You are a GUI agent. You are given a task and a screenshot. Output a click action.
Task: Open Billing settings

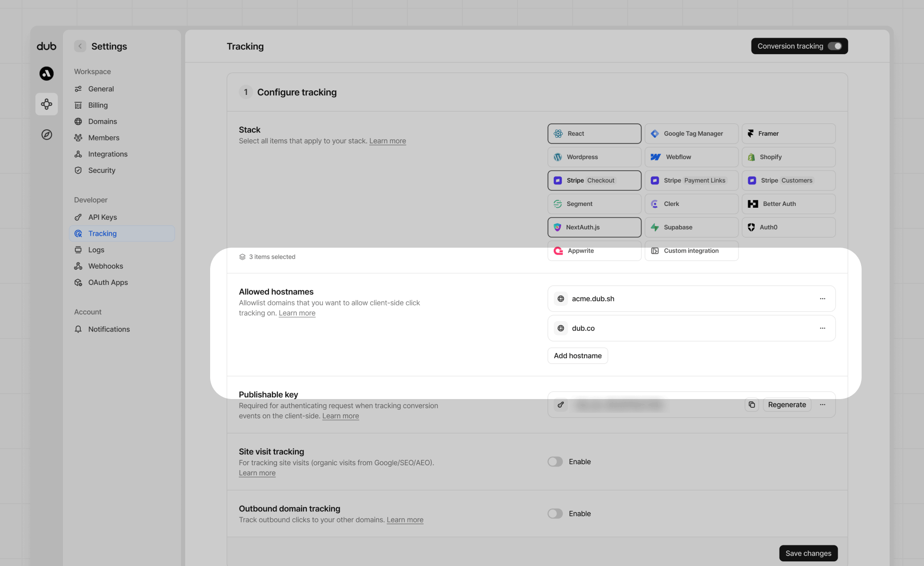(x=122, y=105)
